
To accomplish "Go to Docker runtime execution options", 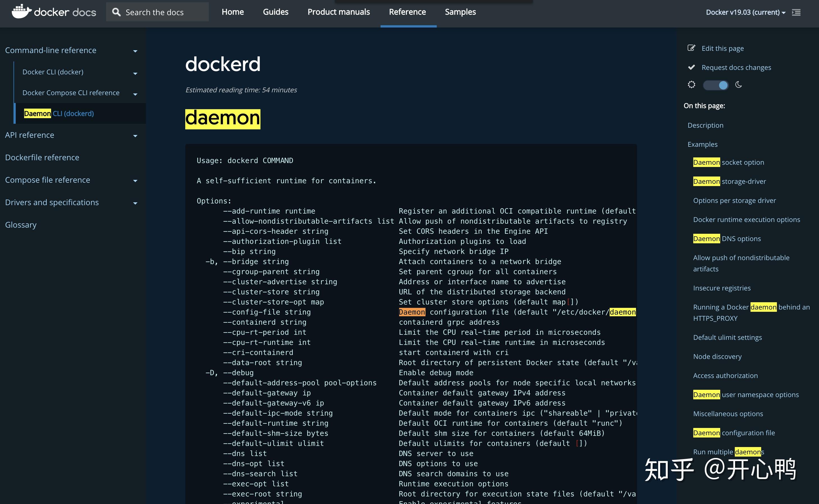I will point(746,219).
